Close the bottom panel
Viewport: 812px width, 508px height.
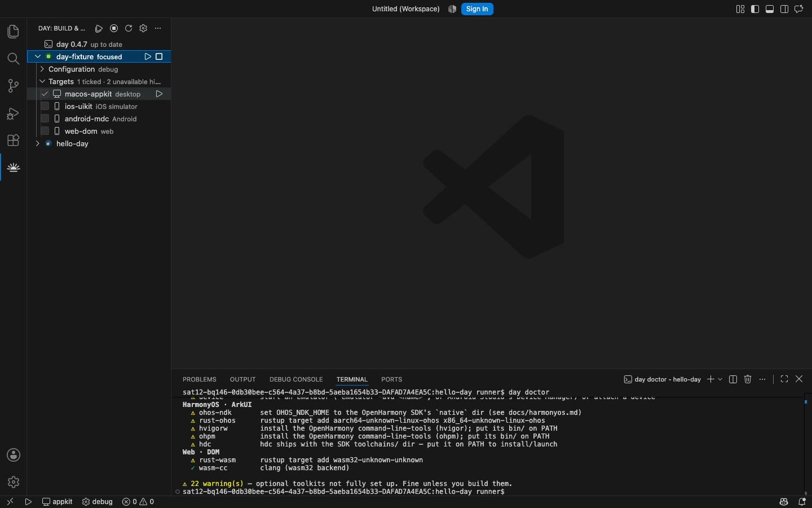click(x=799, y=379)
